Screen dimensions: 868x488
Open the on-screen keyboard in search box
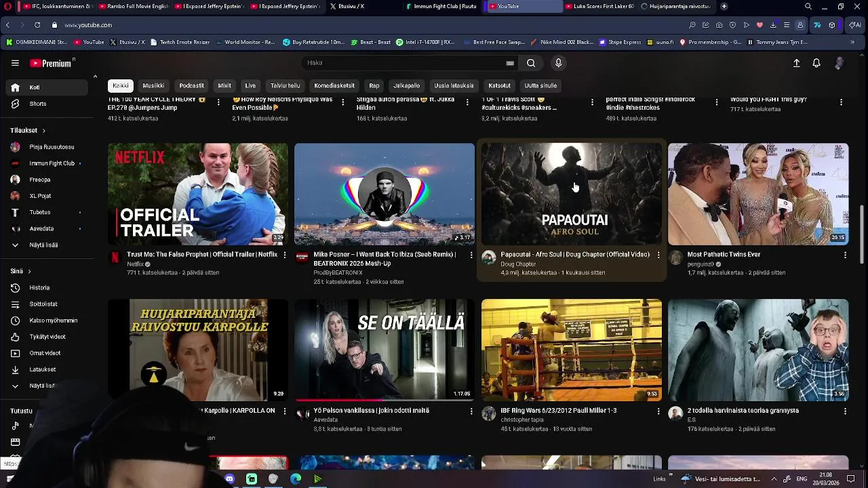point(510,63)
